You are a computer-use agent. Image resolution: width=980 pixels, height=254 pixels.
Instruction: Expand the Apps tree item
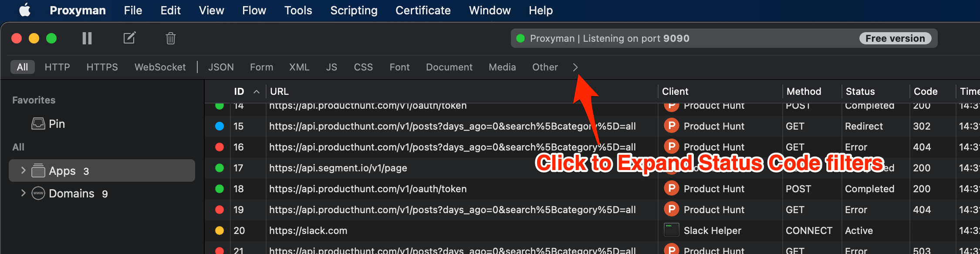(23, 170)
